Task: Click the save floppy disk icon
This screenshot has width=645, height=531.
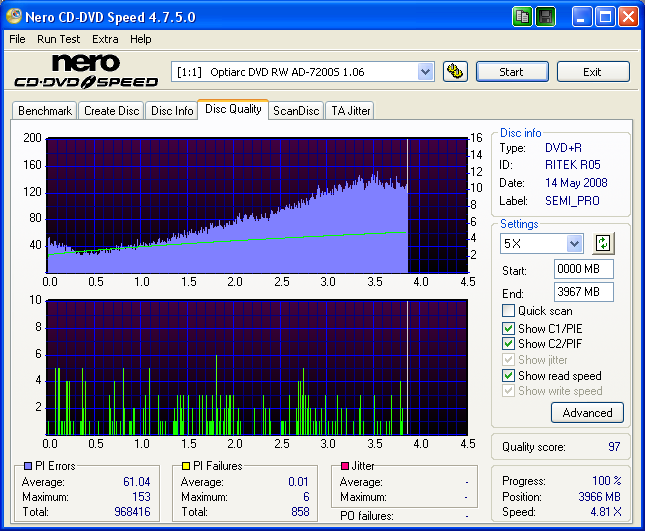Action: (x=545, y=17)
